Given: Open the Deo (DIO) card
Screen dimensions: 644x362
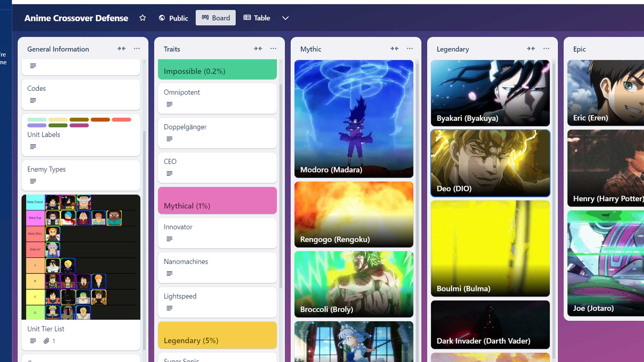Looking at the screenshot, I should pos(490,163).
